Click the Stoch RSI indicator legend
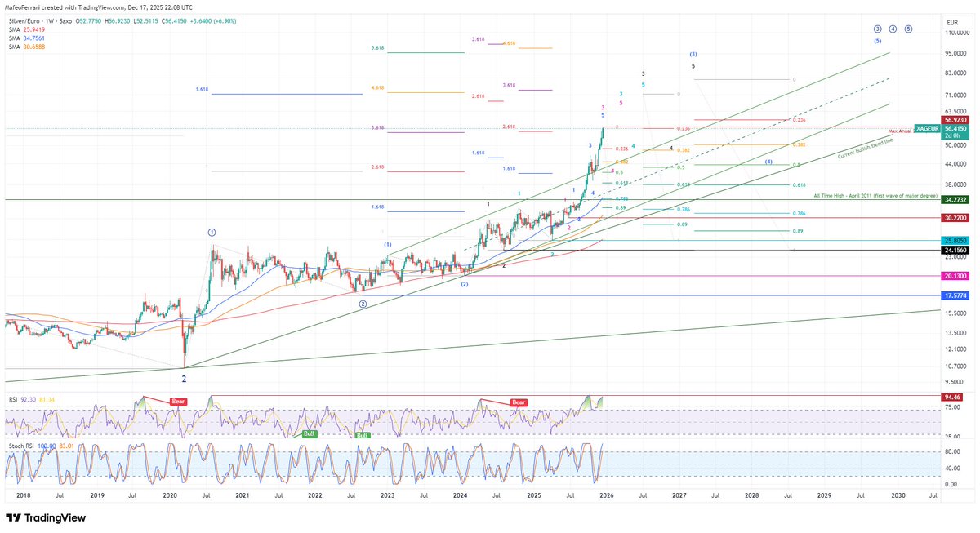The image size is (980, 533). pyautogui.click(x=20, y=446)
